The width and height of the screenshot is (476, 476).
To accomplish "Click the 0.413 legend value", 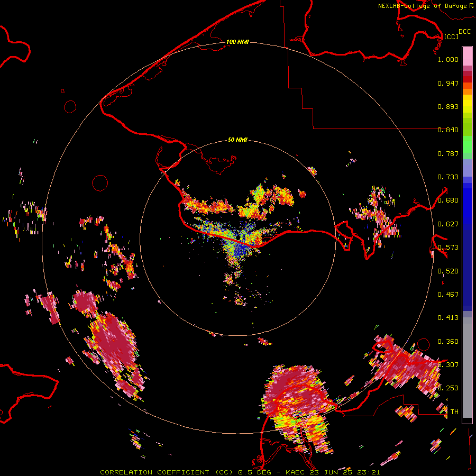I will click(448, 318).
